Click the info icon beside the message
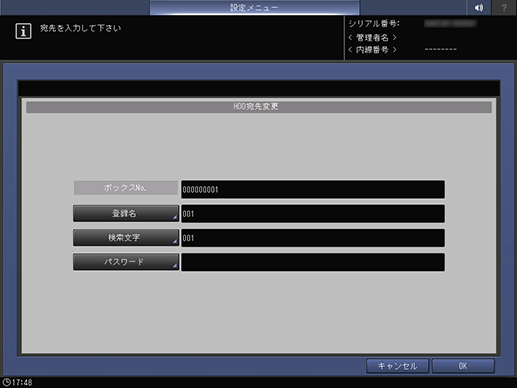Viewport: 517px width, 388px height. 23,31
